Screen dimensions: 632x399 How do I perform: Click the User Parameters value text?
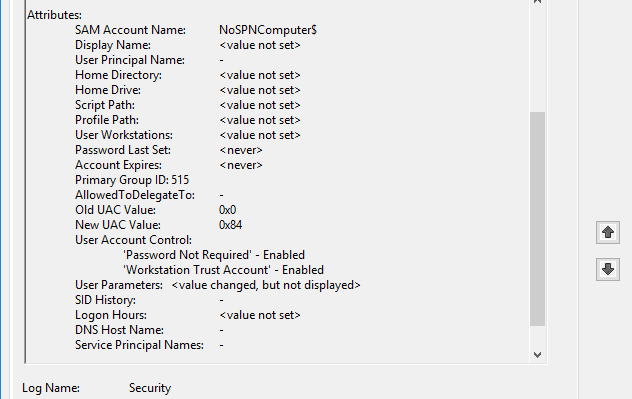coord(266,285)
